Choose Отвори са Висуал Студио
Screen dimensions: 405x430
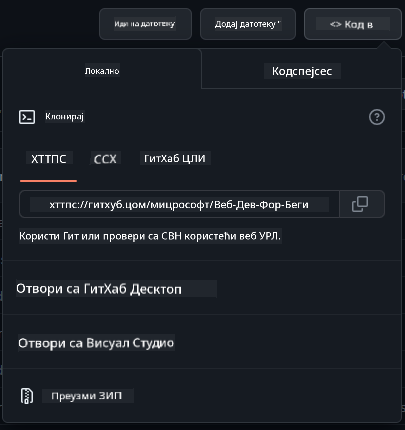96,343
